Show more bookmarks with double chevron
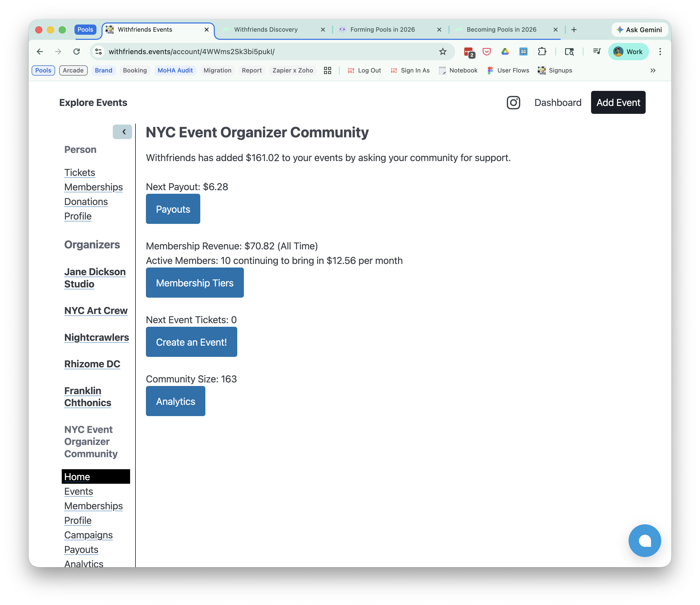The width and height of the screenshot is (700, 605). pos(653,70)
